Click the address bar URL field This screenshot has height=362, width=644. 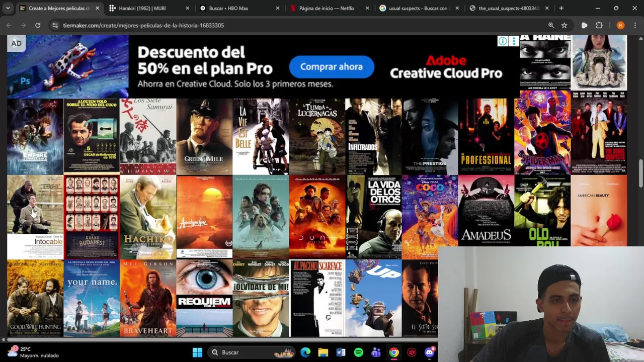click(x=302, y=25)
